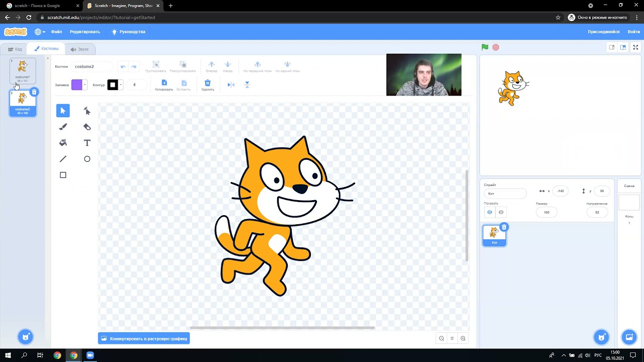This screenshot has height=362, width=644.
Task: Switch to the Звуки tab
Action: click(x=79, y=49)
